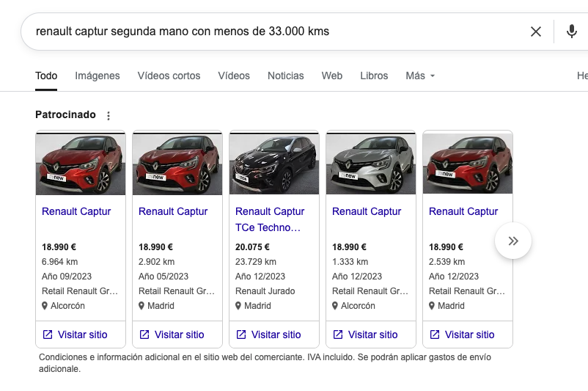The image size is (588, 391).
Task: Click external link icon on 23.729 km Captur
Action: tap(241, 335)
